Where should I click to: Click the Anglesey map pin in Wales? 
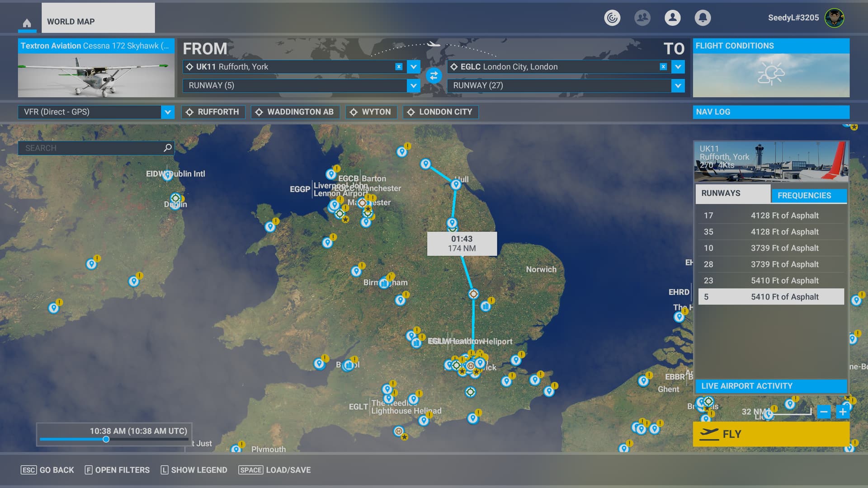[x=270, y=226]
